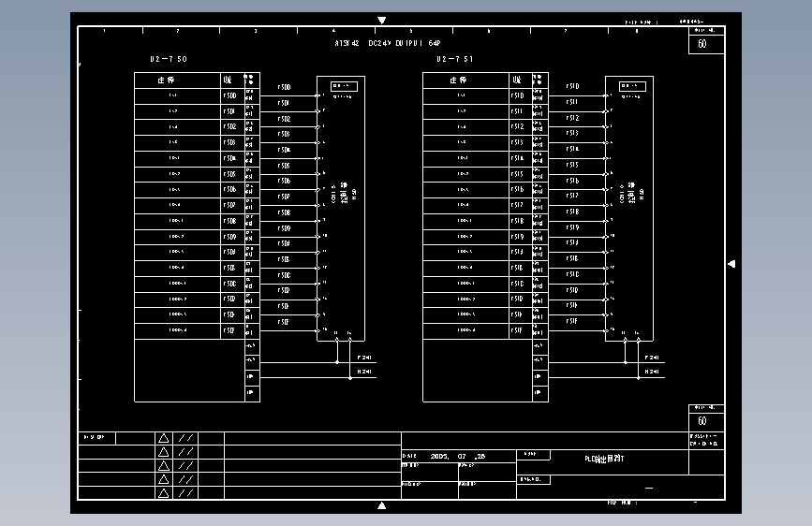Select the Y502 cell in the U2-7 50 table
Viewport: 812px width, 526px height.
click(x=230, y=127)
